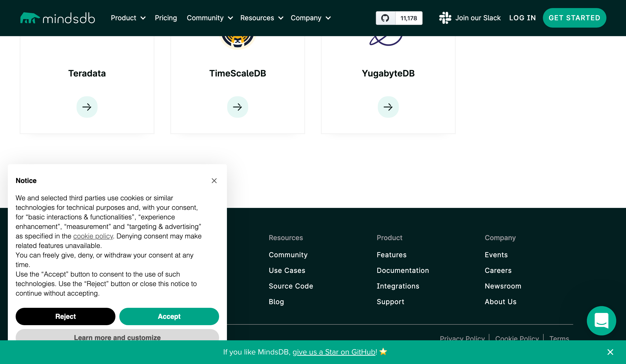This screenshot has height=364, width=626.
Task: Go to the Pricing page
Action: 166,18
